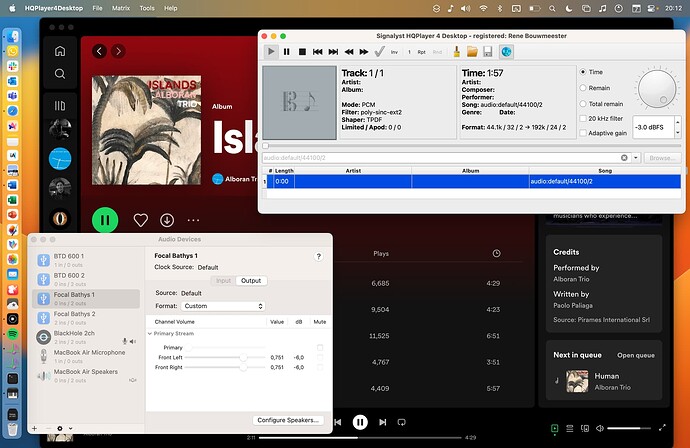Image resolution: width=690 pixels, height=448 pixels.
Task: Click the add device plus button
Action: [x=34, y=428]
